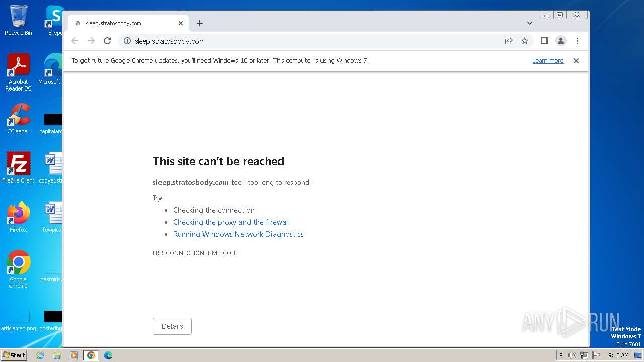The width and height of the screenshot is (644, 362).
Task: Open Firefox desktop shortcut
Action: [18, 217]
